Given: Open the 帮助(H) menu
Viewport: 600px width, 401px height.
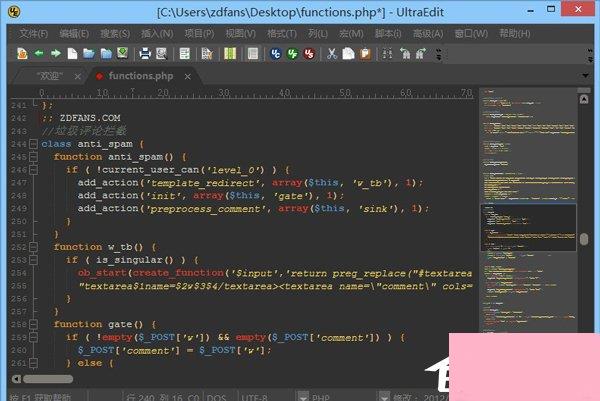Looking at the screenshot, I should 515,34.
